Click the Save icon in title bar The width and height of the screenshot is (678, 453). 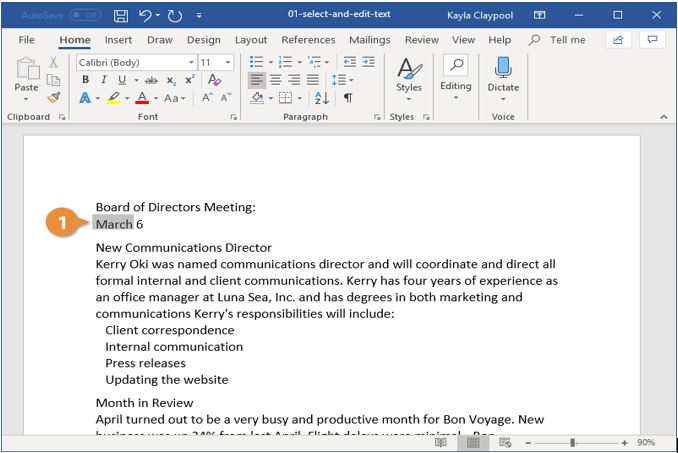(121, 16)
